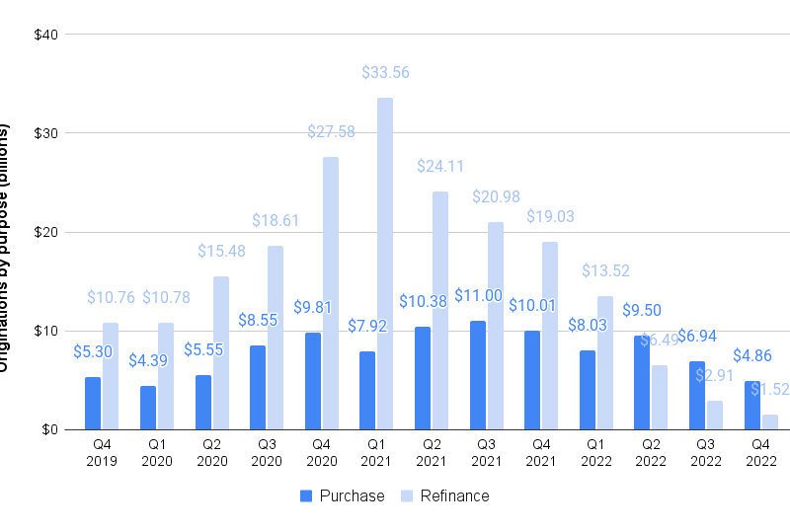Click the $24.11 data label

pyautogui.click(x=439, y=166)
